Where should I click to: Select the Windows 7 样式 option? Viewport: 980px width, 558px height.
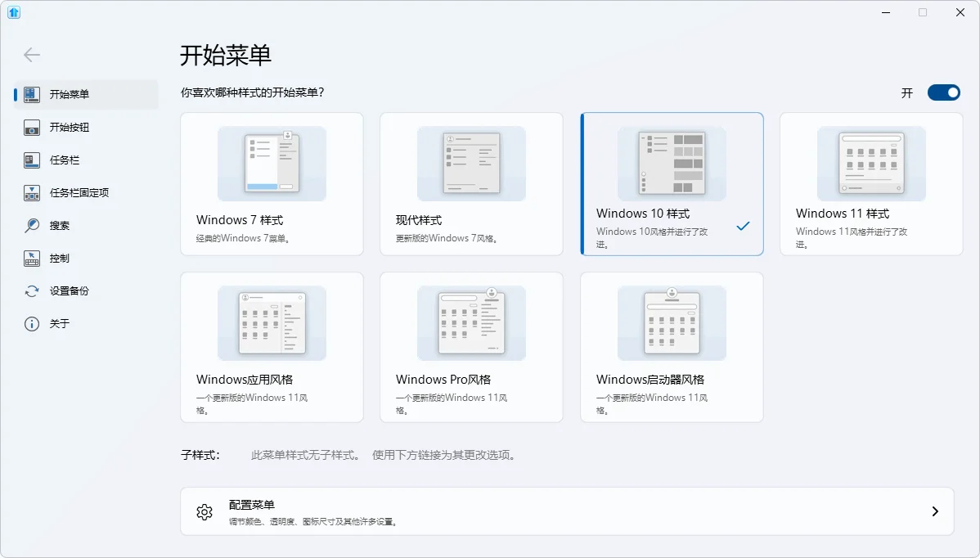click(272, 184)
